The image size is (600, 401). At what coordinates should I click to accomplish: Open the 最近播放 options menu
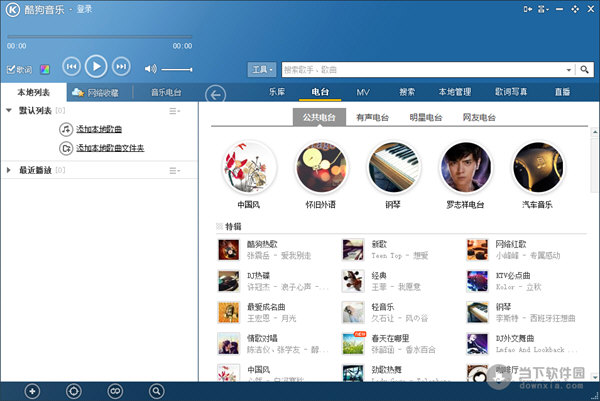(x=174, y=170)
